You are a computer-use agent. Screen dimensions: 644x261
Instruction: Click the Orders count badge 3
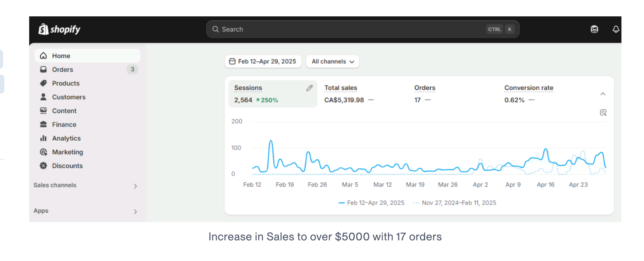pos(132,69)
